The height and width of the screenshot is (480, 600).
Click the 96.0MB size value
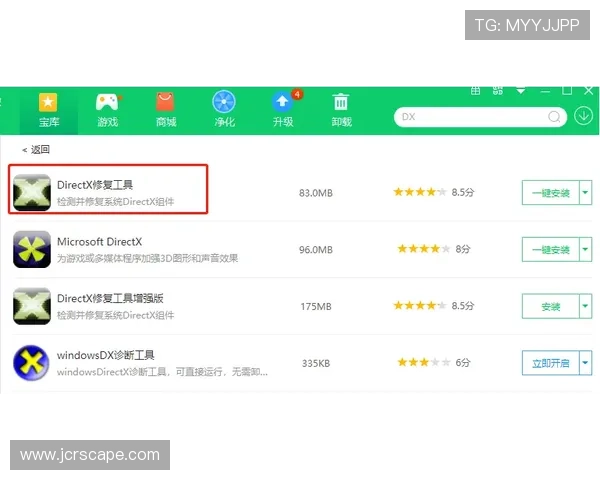[316, 250]
